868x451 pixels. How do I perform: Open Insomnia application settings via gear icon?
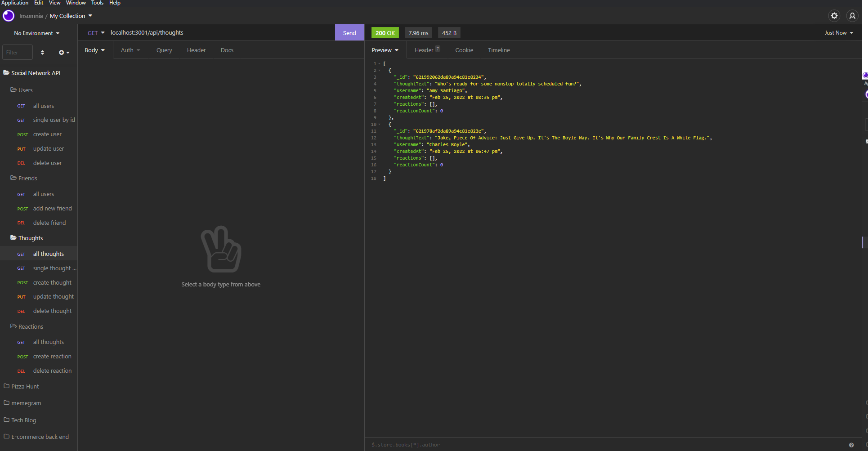tap(834, 15)
